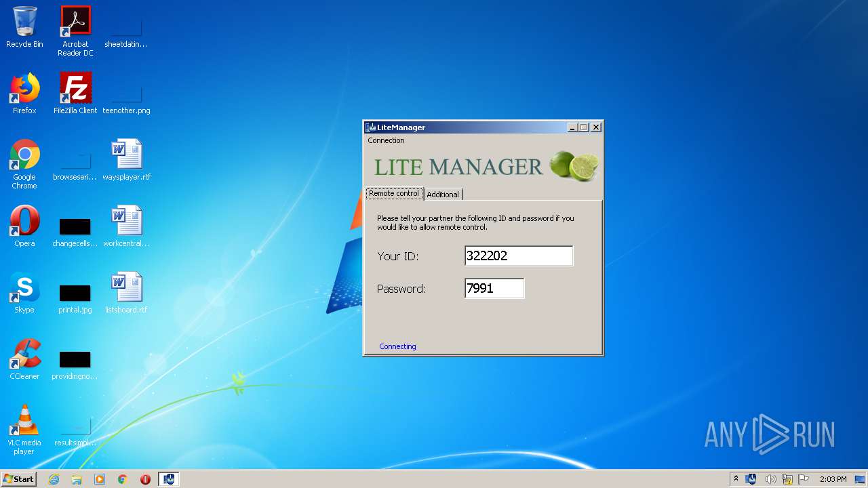Click the Connecting status link
Image resolution: width=868 pixels, height=488 pixels.
click(397, 346)
